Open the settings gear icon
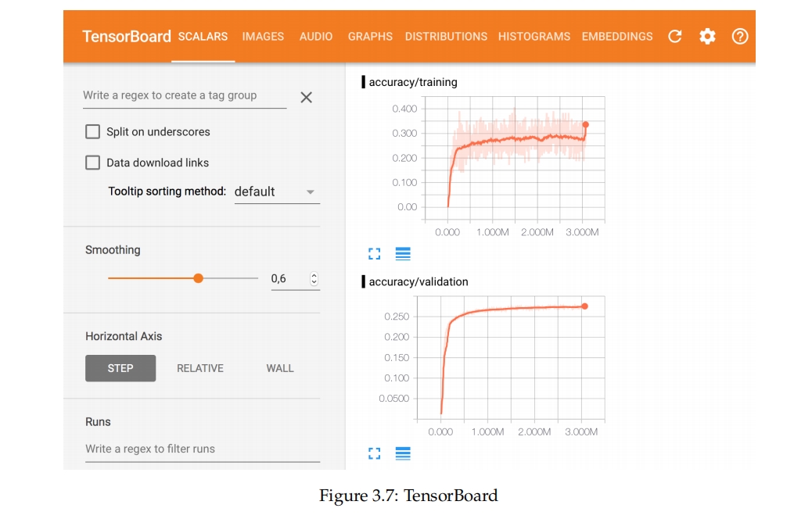The height and width of the screenshot is (519, 812). pos(707,36)
